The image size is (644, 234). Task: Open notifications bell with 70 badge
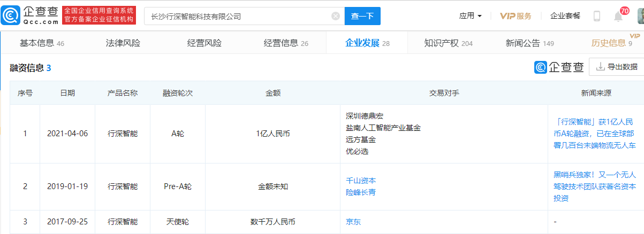618,17
